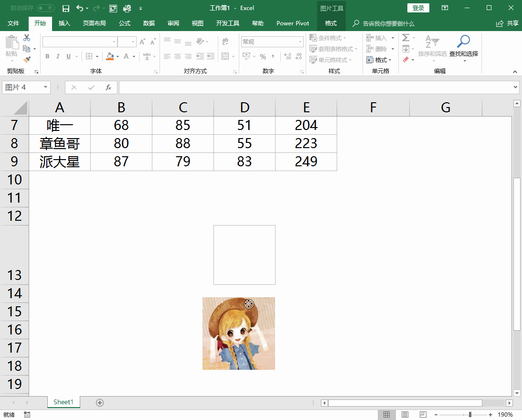Switch to the Power Pivot tab
The height and width of the screenshot is (420, 522).
(x=293, y=23)
